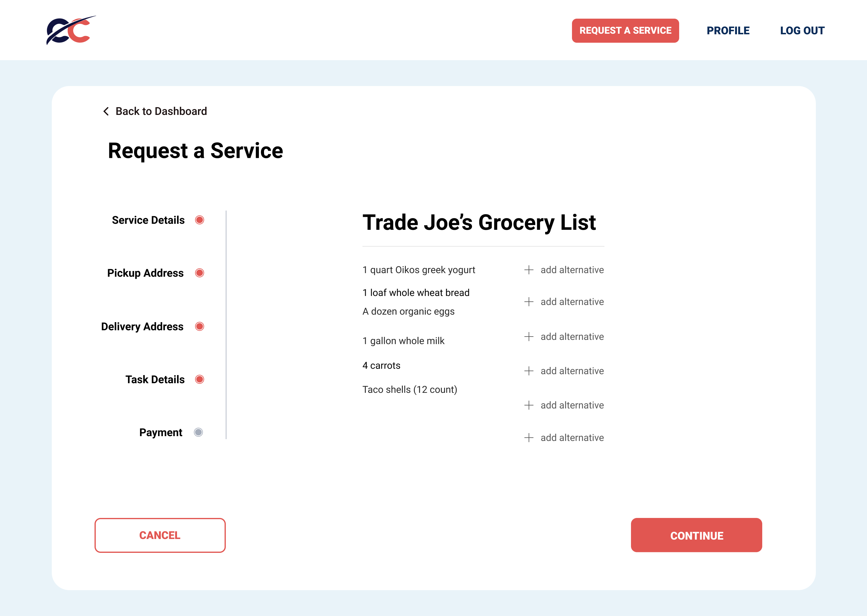Click plus icon near 1 gallon whole milk
The image size is (867, 616).
point(529,337)
